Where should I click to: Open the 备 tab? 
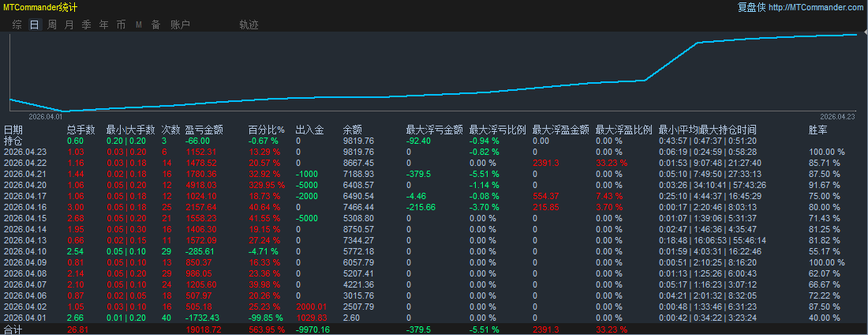pyautogui.click(x=155, y=24)
